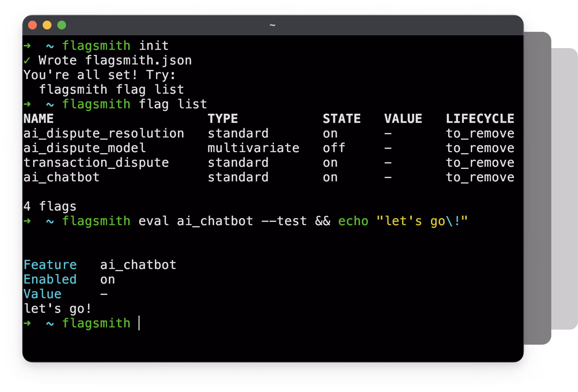Click the STATE column header
The height and width of the screenshot is (392, 578).
[x=341, y=119]
